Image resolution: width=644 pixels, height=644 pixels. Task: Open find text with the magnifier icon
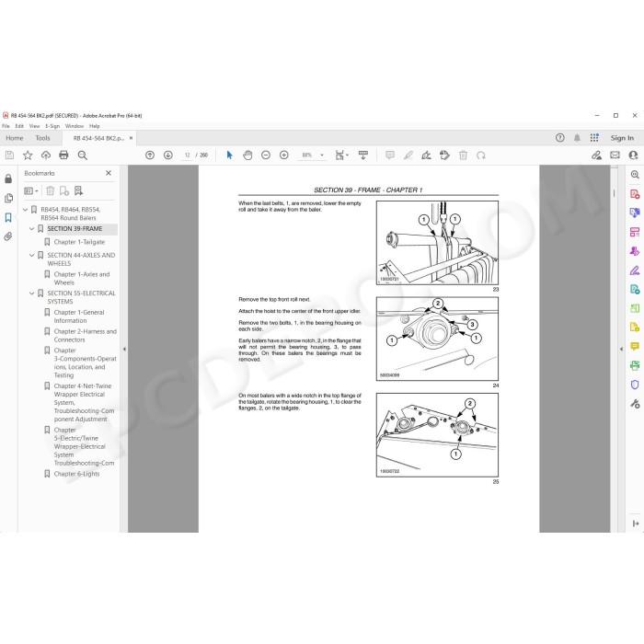point(82,155)
